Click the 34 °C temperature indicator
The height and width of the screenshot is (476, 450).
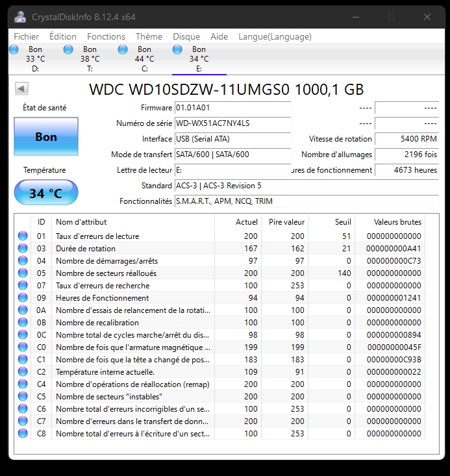pyautogui.click(x=46, y=193)
